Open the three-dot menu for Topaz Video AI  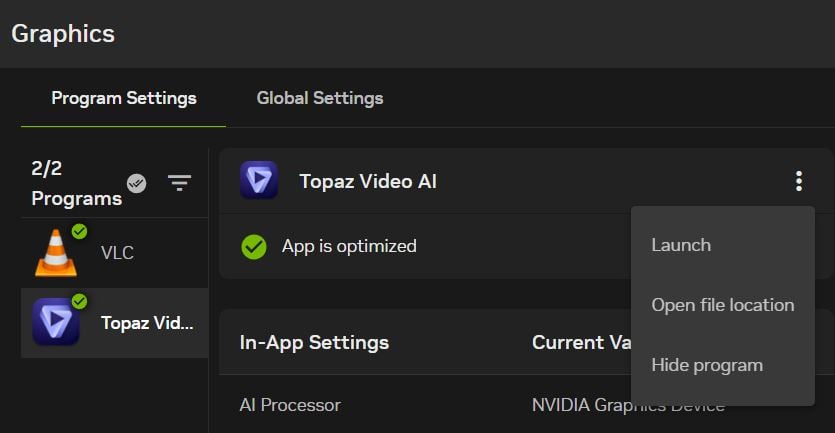click(798, 181)
